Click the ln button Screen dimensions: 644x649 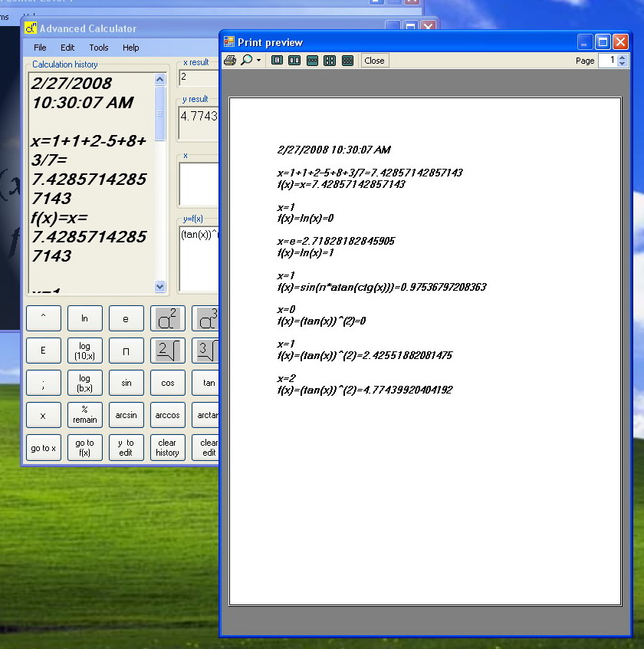85,318
